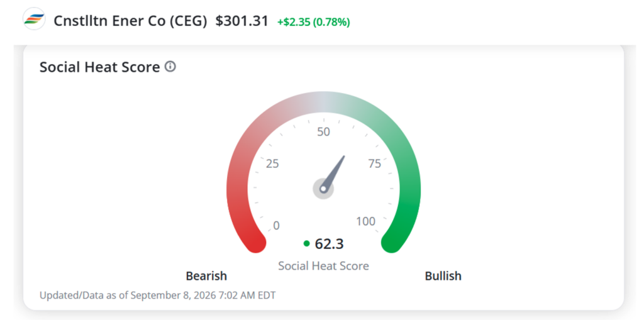Click the red bearish end of arc
644x320 pixels.
255,241
